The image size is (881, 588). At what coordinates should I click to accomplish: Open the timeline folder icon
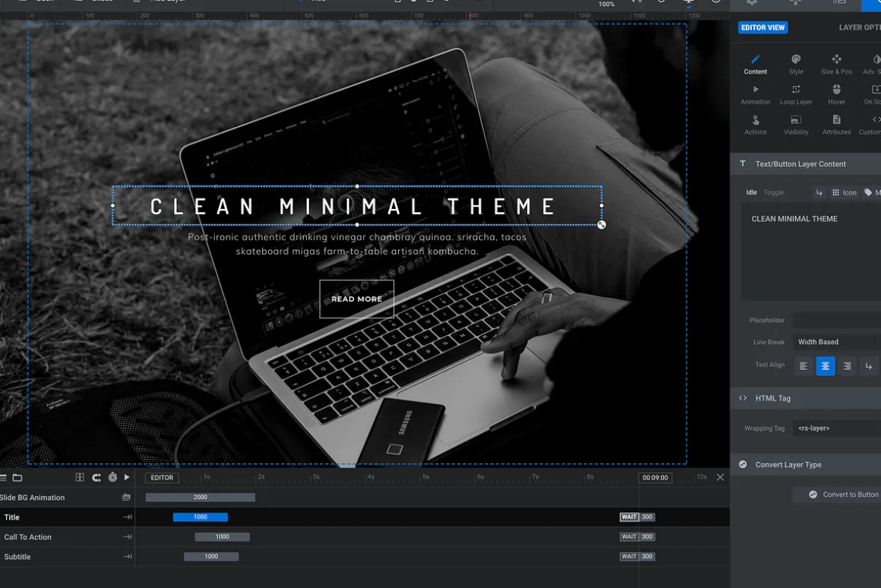pos(17,478)
